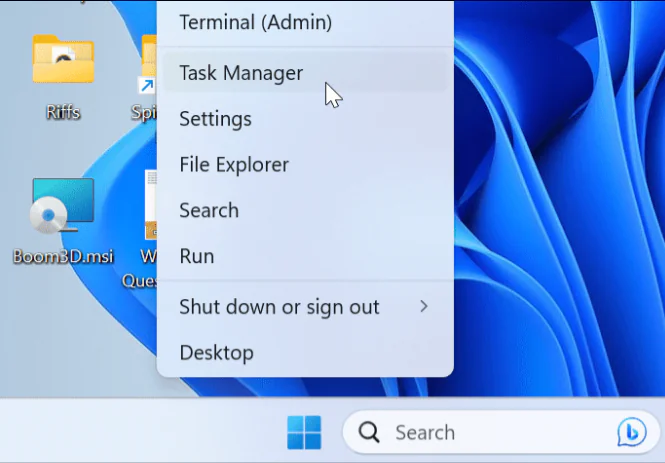The height and width of the screenshot is (463, 665).
Task: Click the Windows Start button
Action: 304,432
